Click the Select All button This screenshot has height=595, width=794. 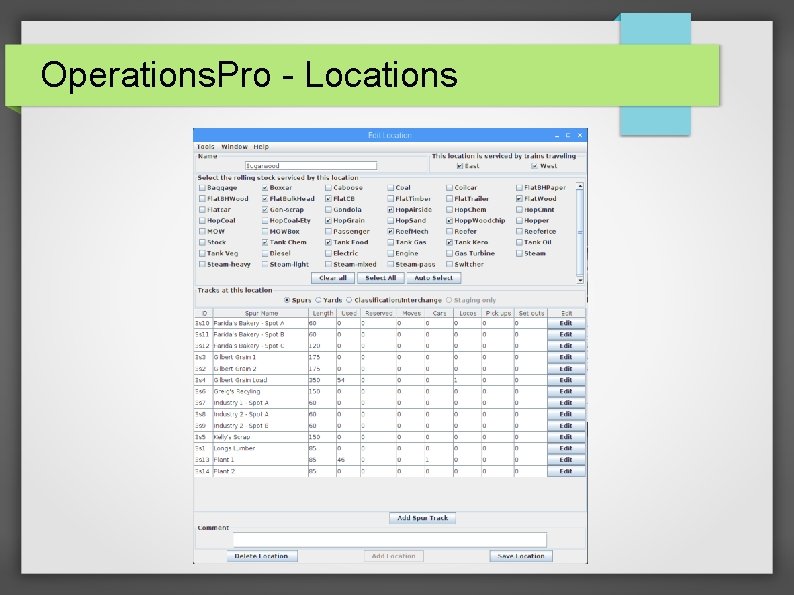point(380,278)
